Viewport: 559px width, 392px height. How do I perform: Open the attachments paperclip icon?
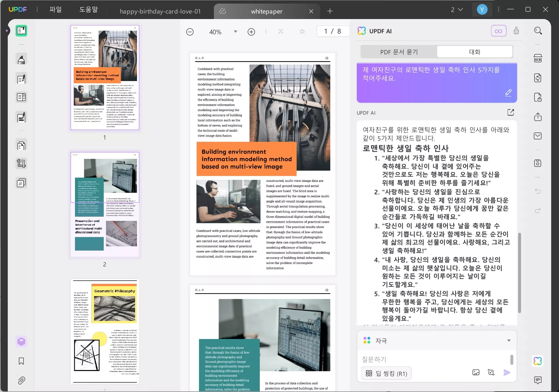pos(21,380)
